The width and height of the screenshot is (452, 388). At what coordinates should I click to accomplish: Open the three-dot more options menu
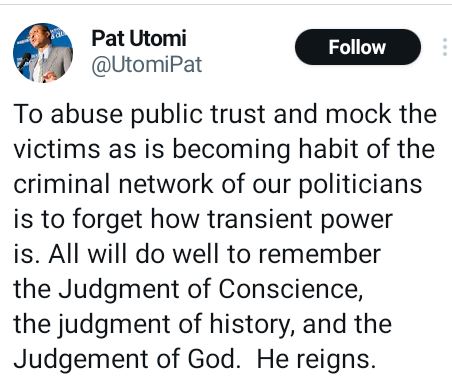(445, 47)
